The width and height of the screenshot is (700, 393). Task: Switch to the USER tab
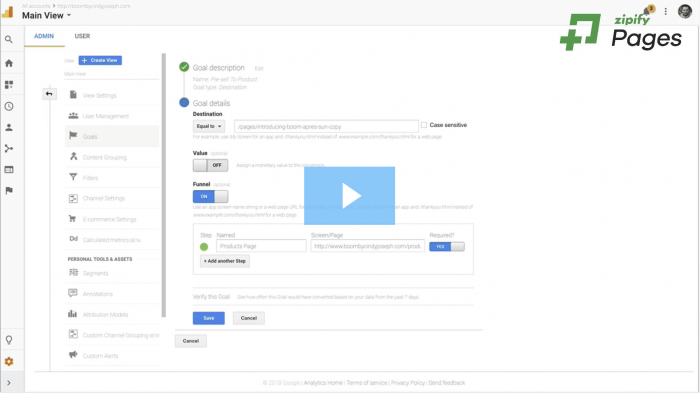click(x=82, y=36)
